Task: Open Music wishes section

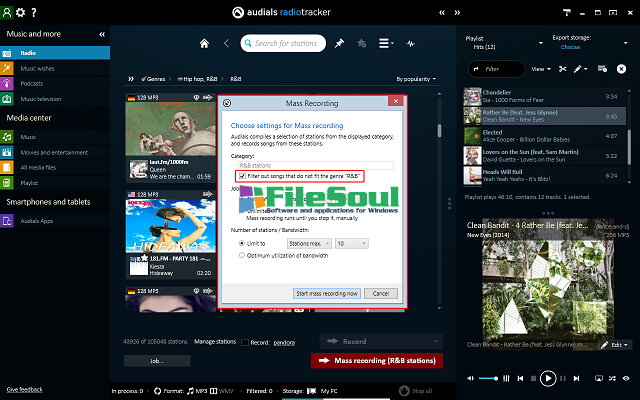Action: tap(55, 68)
